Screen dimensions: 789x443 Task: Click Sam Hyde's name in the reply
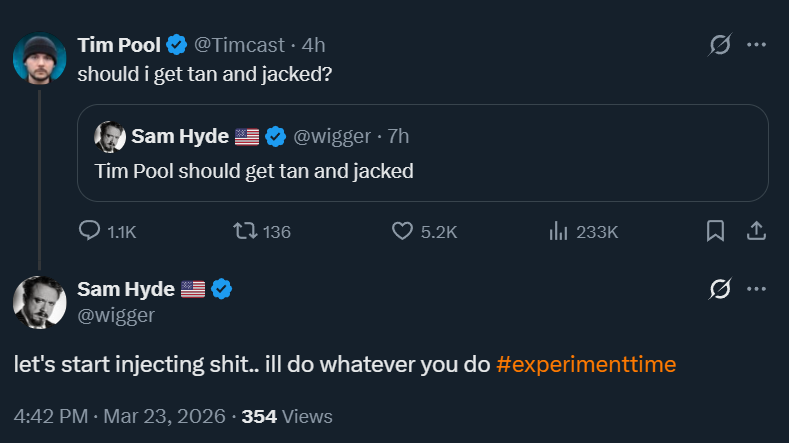[126, 289]
